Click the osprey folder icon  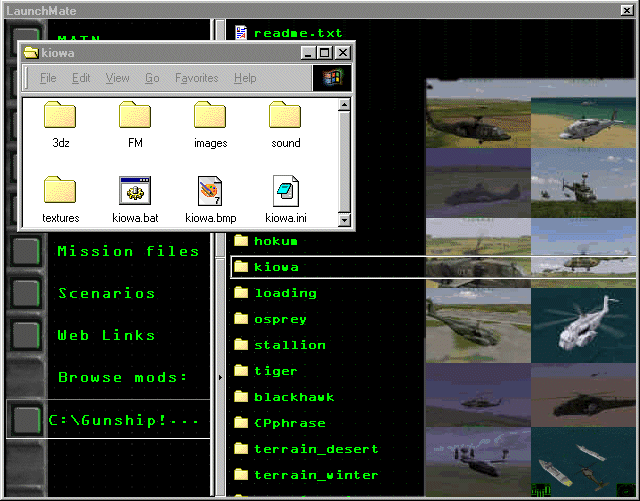tap(241, 318)
